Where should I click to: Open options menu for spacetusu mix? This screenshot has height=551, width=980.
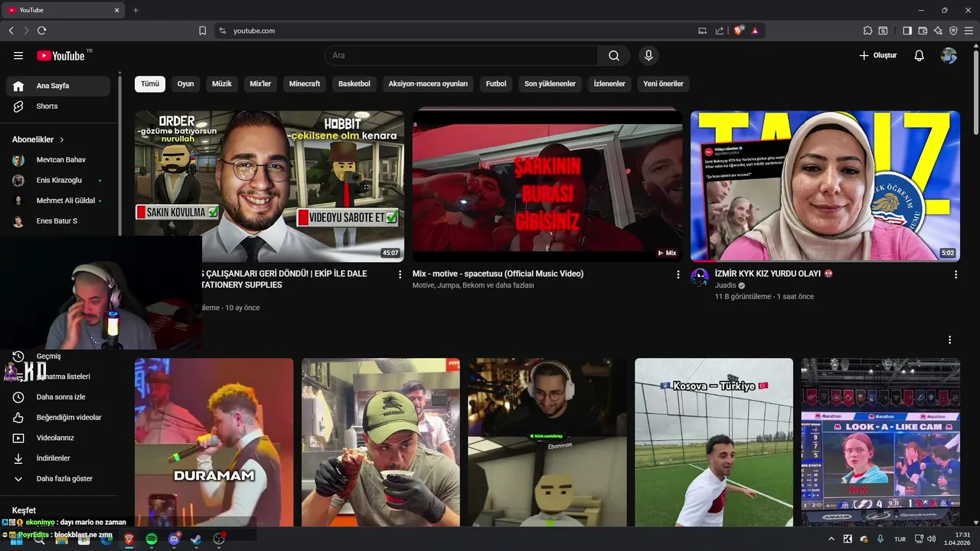[x=678, y=275]
